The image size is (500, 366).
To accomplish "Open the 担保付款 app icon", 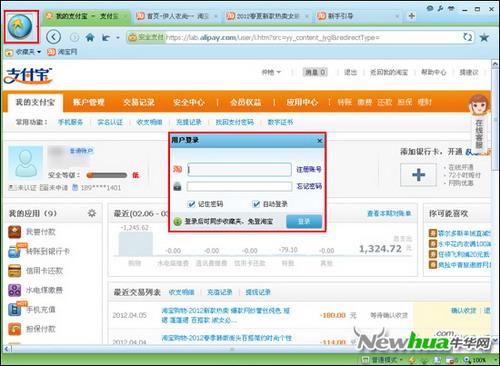I will 14,329.
